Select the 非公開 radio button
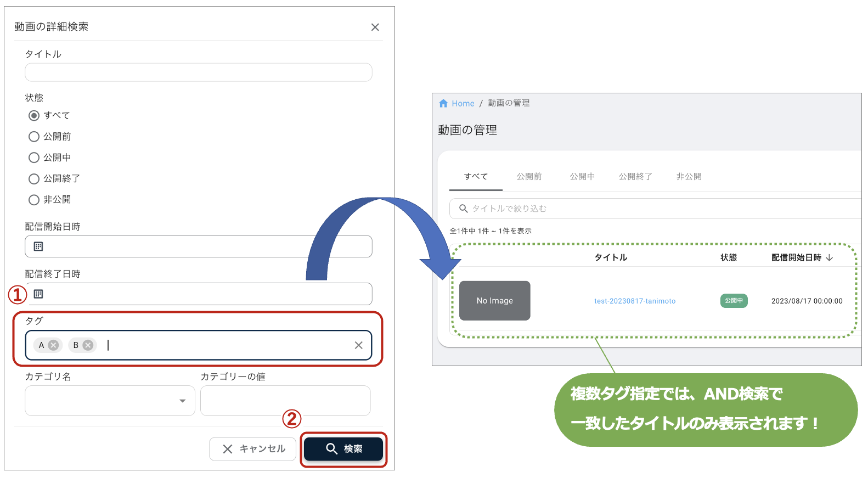 [x=34, y=200]
